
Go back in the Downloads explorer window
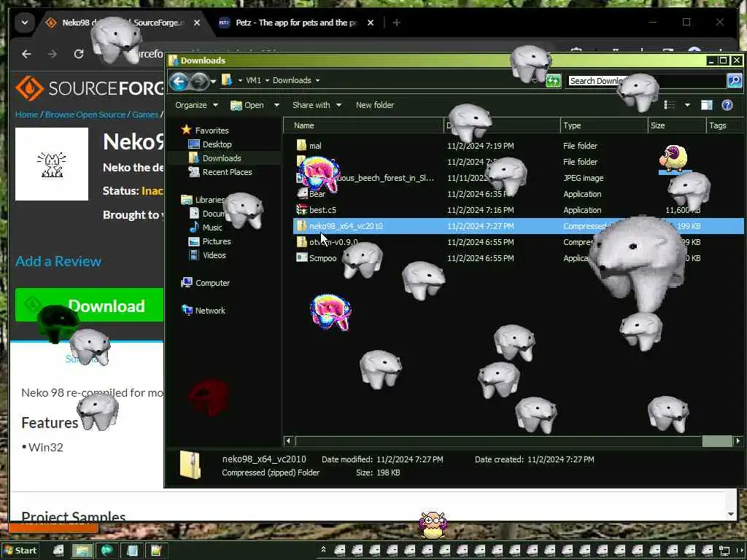179,82
